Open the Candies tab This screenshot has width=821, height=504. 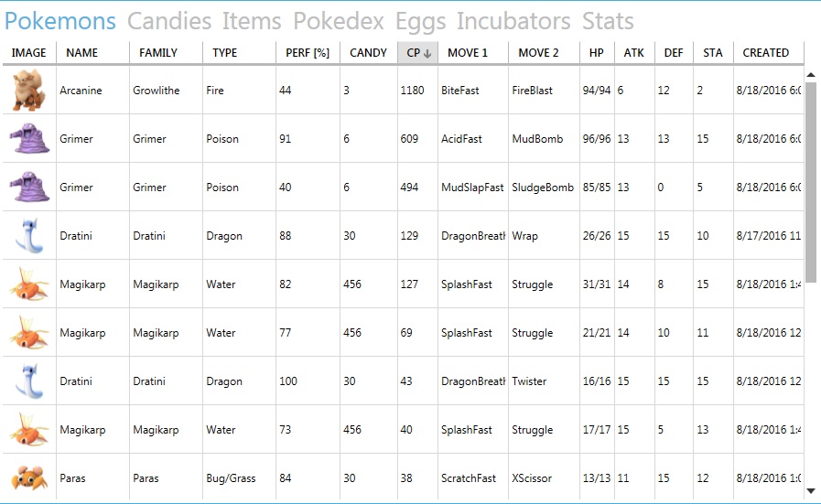169,21
